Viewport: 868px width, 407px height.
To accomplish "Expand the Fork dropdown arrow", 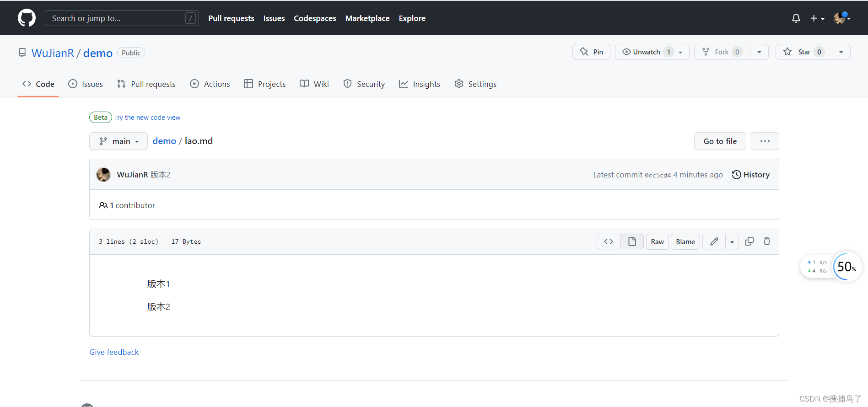I will [x=760, y=52].
